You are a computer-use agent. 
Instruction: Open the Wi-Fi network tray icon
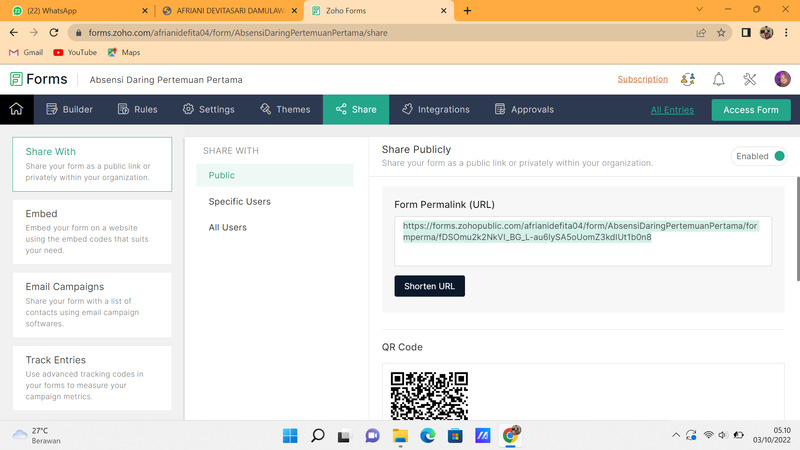708,435
